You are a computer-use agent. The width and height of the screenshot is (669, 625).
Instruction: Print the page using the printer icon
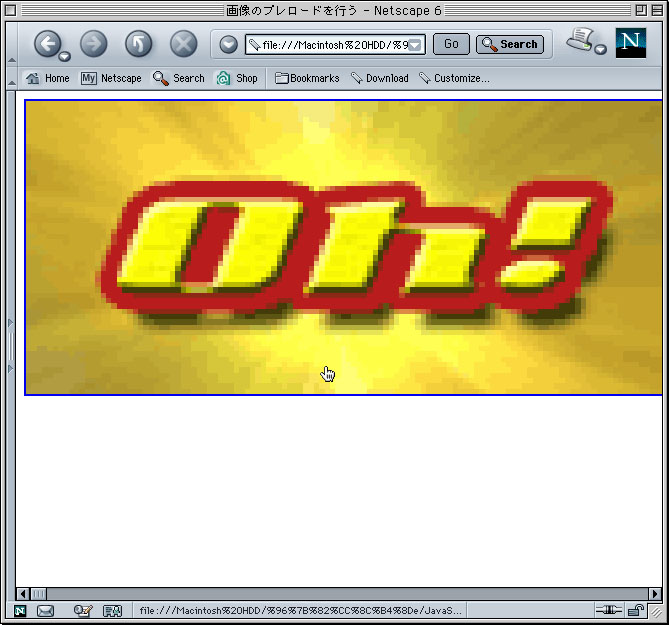coord(580,40)
